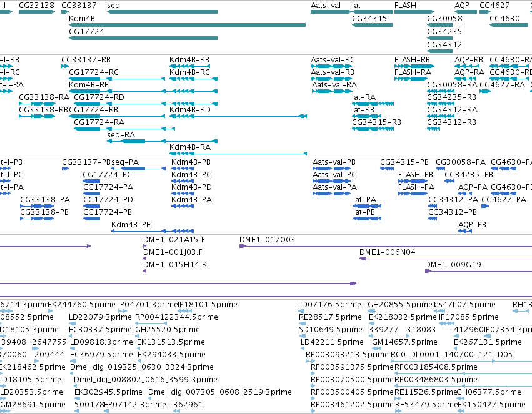Select the CG4627 gene label
The width and height of the screenshot is (532, 414).
(x=494, y=6)
